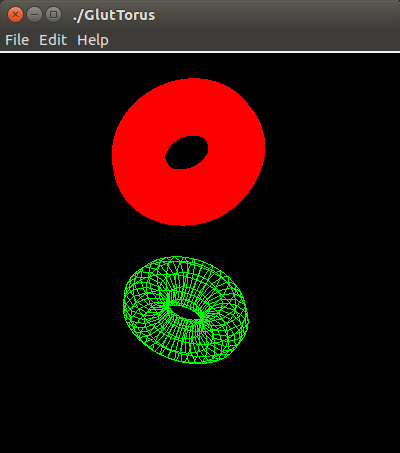Click the empty menu bar area right of Help
The width and height of the screenshot is (400, 453).
coord(253,40)
